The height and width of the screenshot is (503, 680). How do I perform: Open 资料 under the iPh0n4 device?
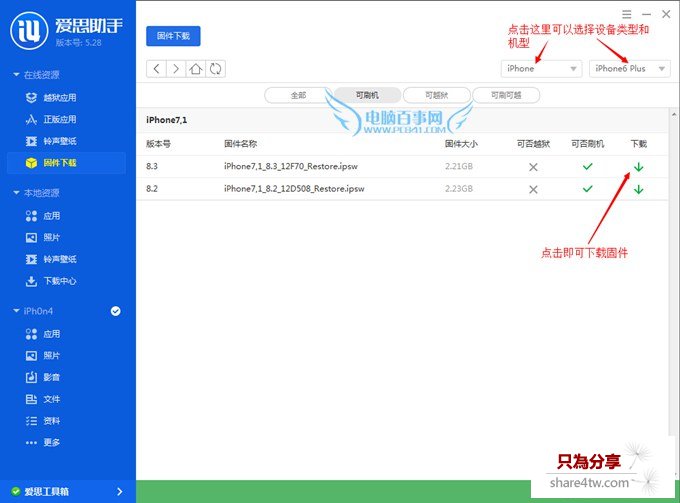pyautogui.click(x=43, y=421)
